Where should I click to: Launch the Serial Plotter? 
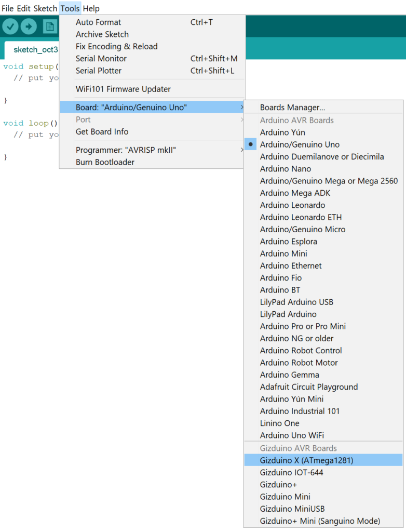point(98,71)
